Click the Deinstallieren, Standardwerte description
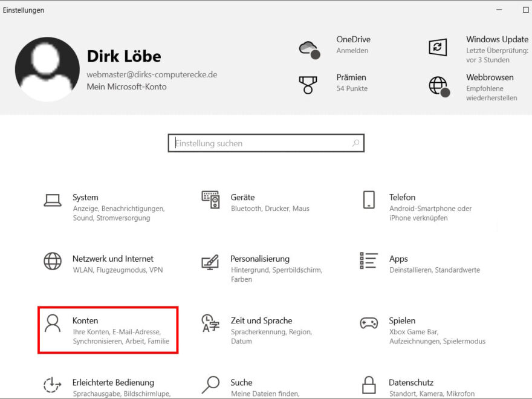The width and height of the screenshot is (532, 399). [x=435, y=270]
